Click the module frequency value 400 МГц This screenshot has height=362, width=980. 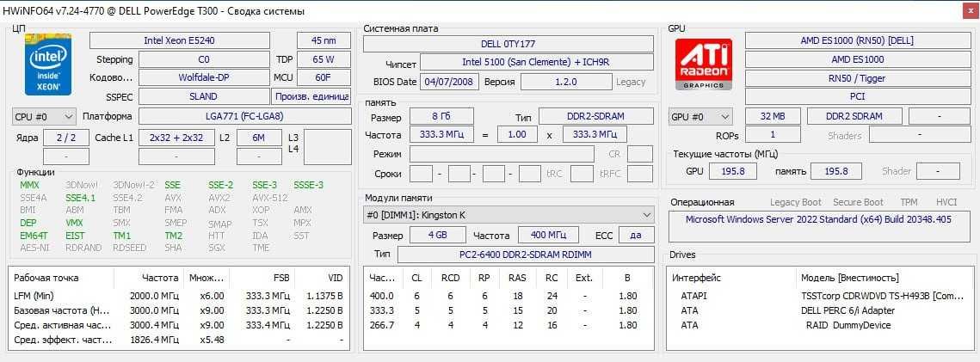549,236
